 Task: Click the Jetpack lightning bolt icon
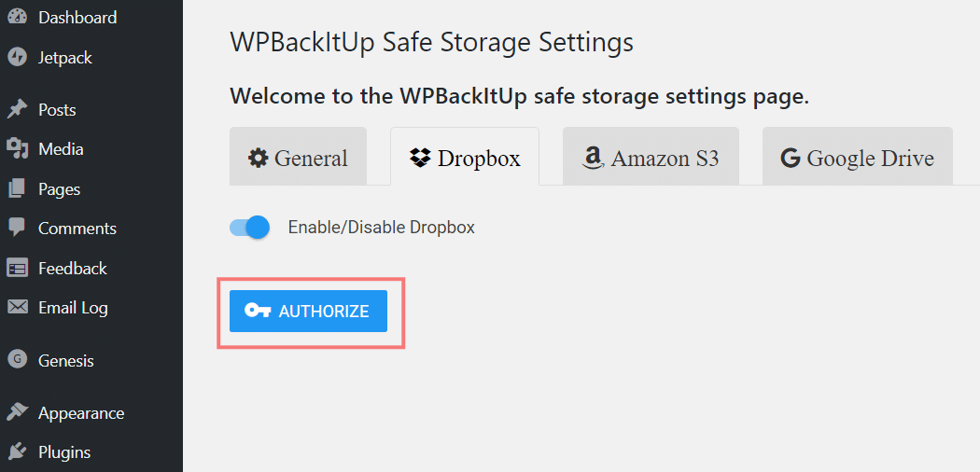17,58
